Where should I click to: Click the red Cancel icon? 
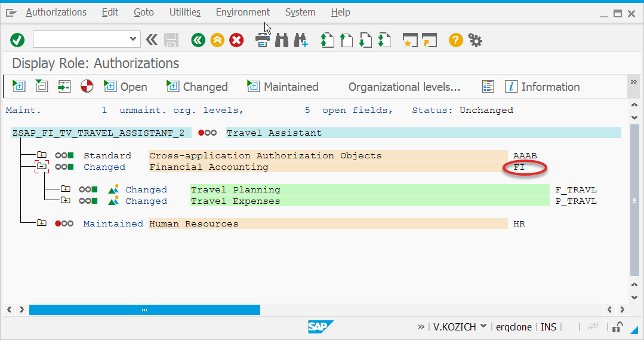click(x=236, y=40)
